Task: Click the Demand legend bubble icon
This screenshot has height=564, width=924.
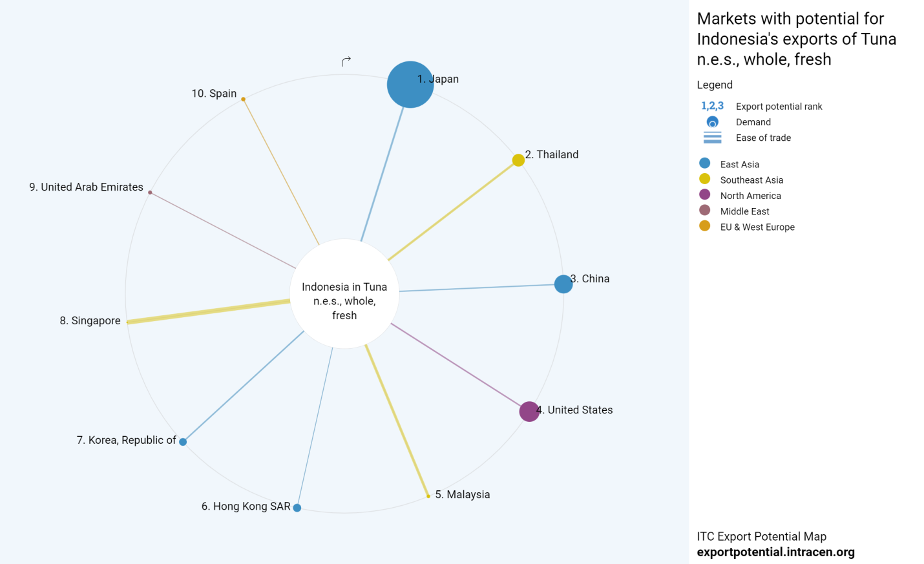Action: (x=712, y=122)
